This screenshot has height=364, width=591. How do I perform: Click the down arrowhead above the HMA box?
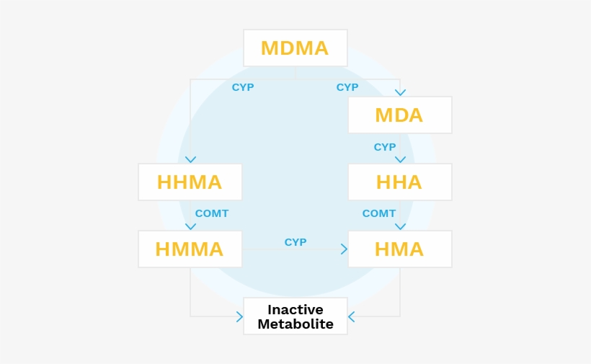coord(400,226)
